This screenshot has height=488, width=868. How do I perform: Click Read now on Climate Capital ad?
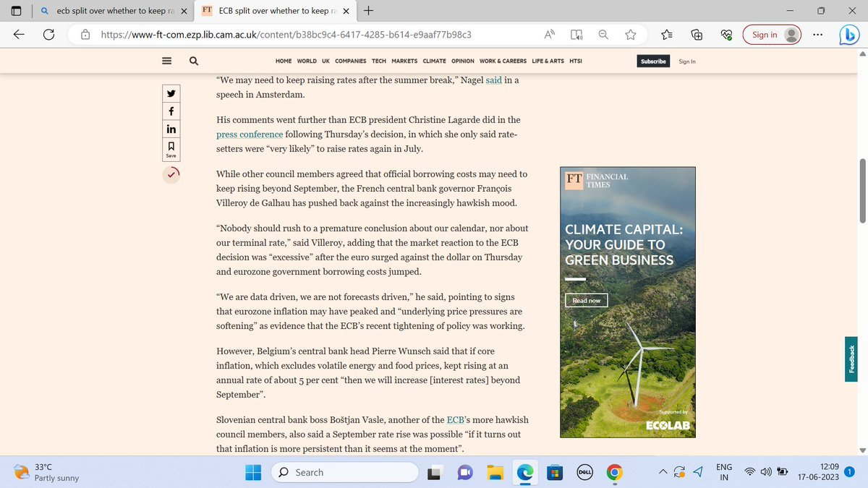pos(586,300)
